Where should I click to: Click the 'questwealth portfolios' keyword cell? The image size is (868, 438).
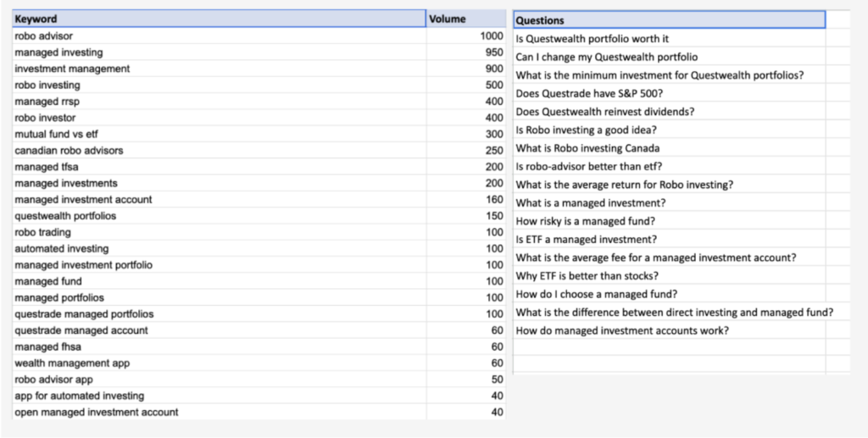(x=220, y=216)
